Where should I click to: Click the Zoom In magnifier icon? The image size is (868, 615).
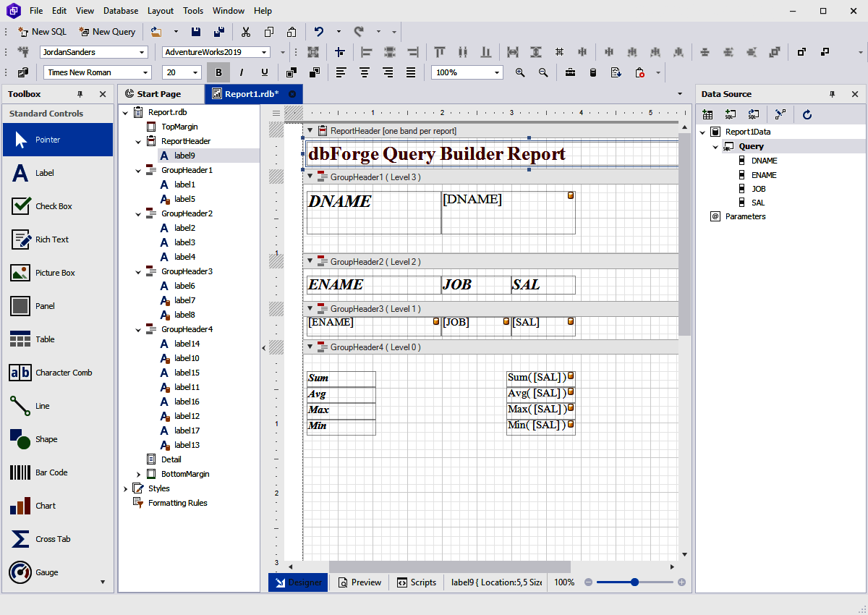click(520, 72)
